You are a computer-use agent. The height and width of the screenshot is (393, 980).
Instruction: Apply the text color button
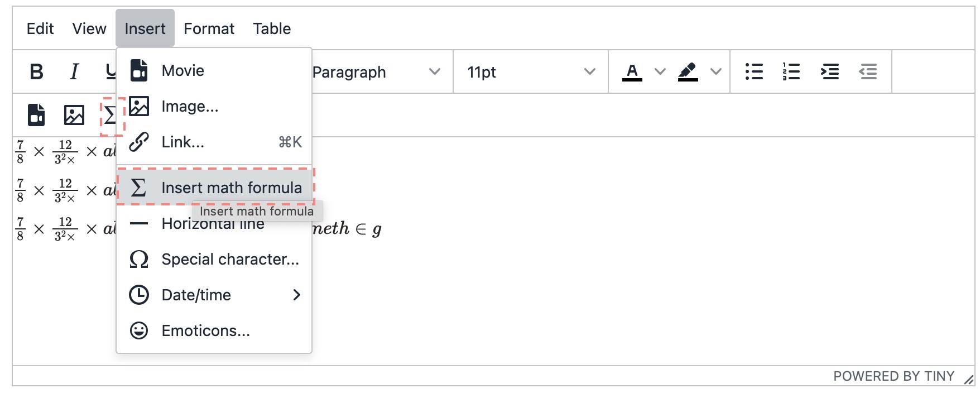pos(632,71)
